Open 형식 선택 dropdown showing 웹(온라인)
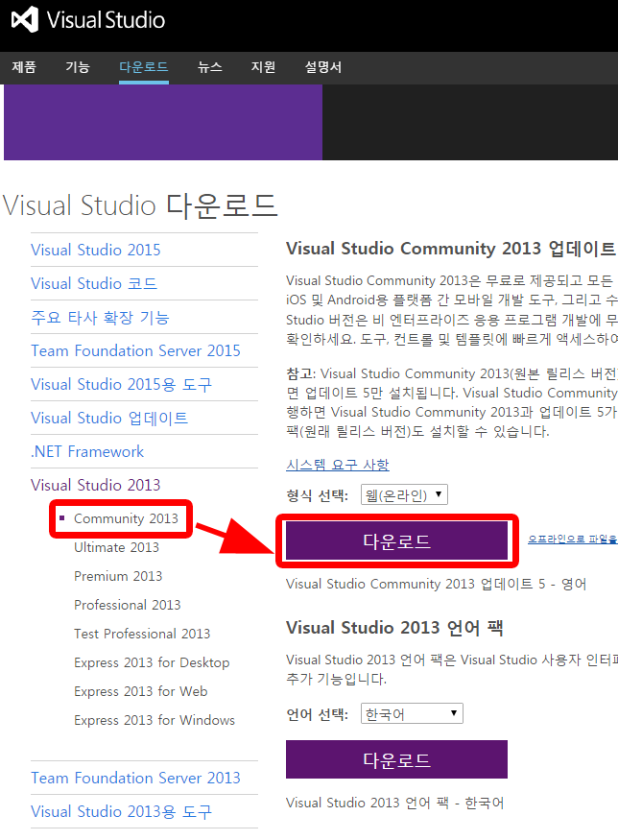Viewport: 618px width, 840px height. click(x=404, y=494)
